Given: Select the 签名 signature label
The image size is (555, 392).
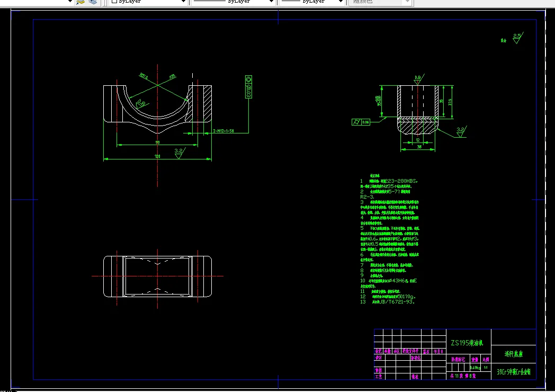Looking at the screenshot, I should 426,351.
